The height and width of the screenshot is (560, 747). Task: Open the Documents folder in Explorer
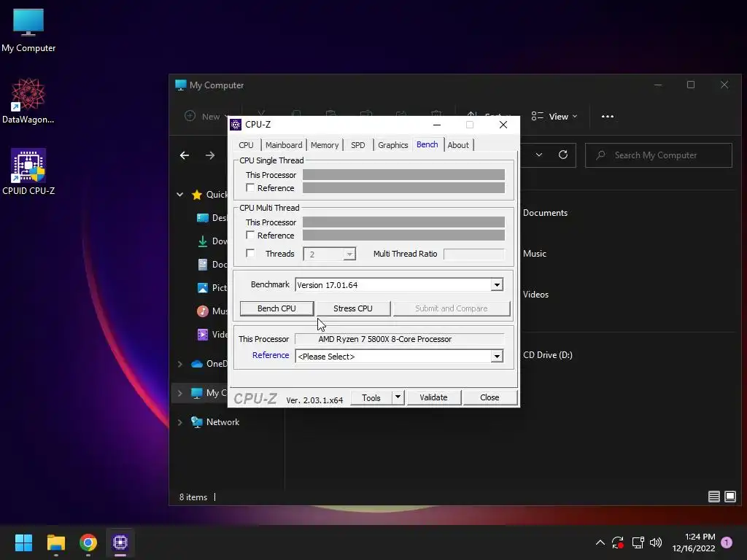[x=545, y=213]
